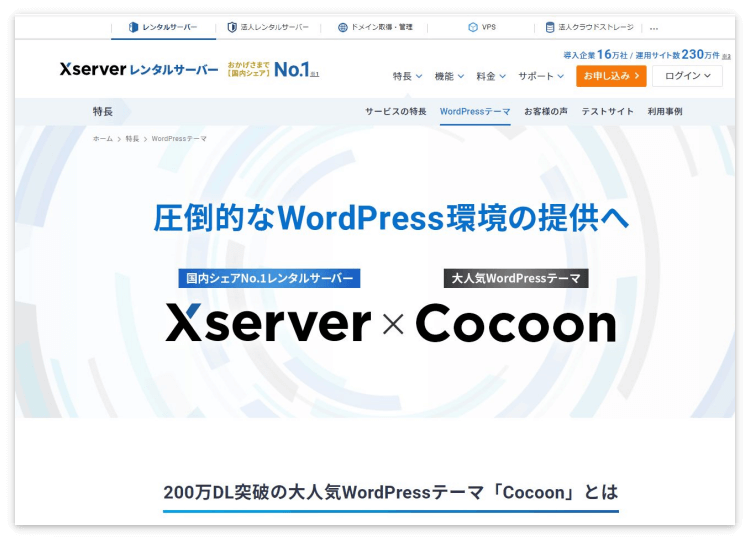750x541 pixels.
Task: Expand the 機能 dropdown menu
Action: pyautogui.click(x=449, y=76)
